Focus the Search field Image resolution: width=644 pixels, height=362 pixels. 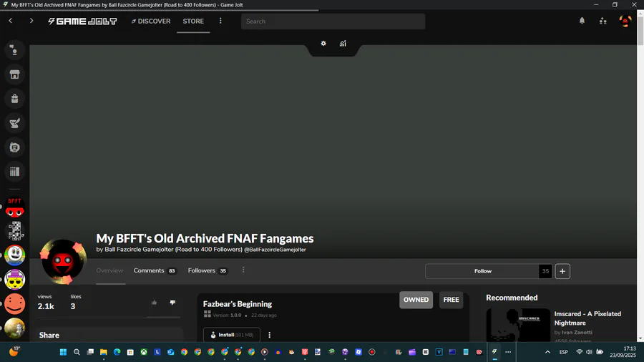(x=333, y=21)
